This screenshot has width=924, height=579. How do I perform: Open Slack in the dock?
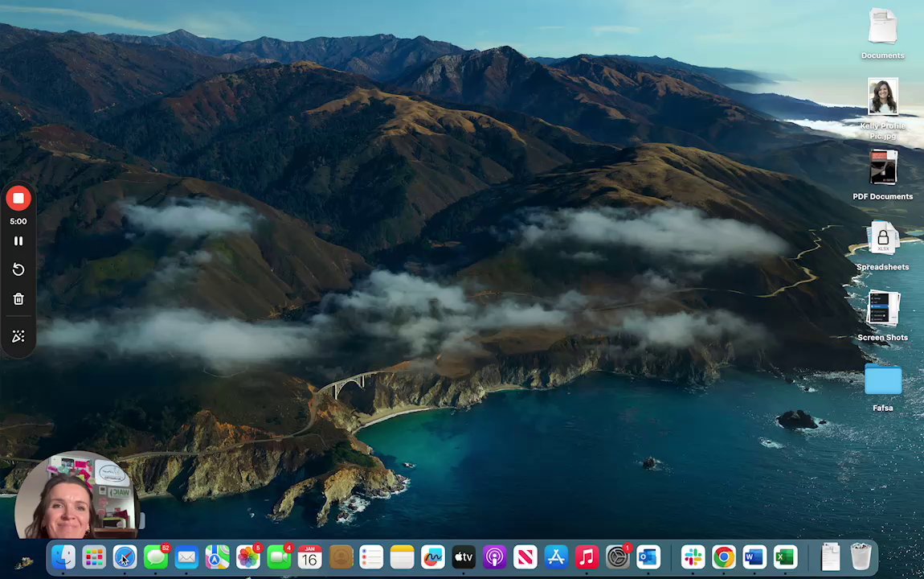coord(693,556)
